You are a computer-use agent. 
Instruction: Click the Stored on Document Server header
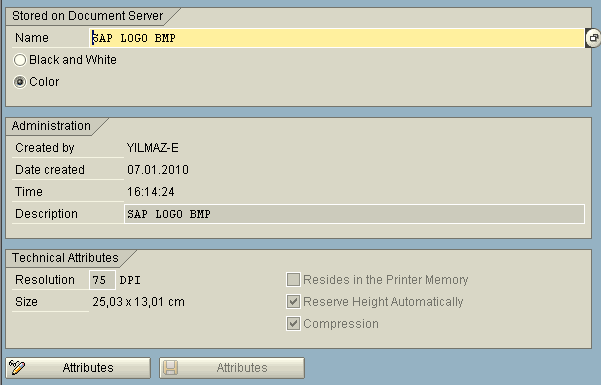(87, 16)
